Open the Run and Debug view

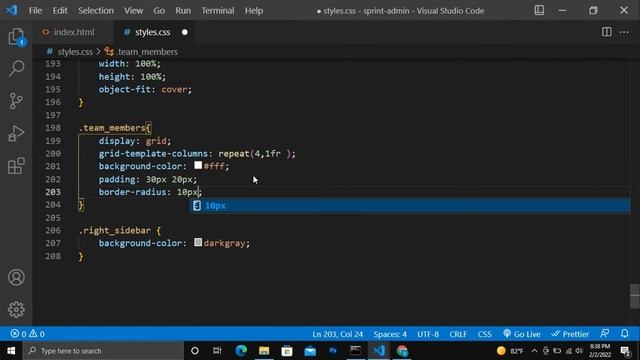click(16, 133)
